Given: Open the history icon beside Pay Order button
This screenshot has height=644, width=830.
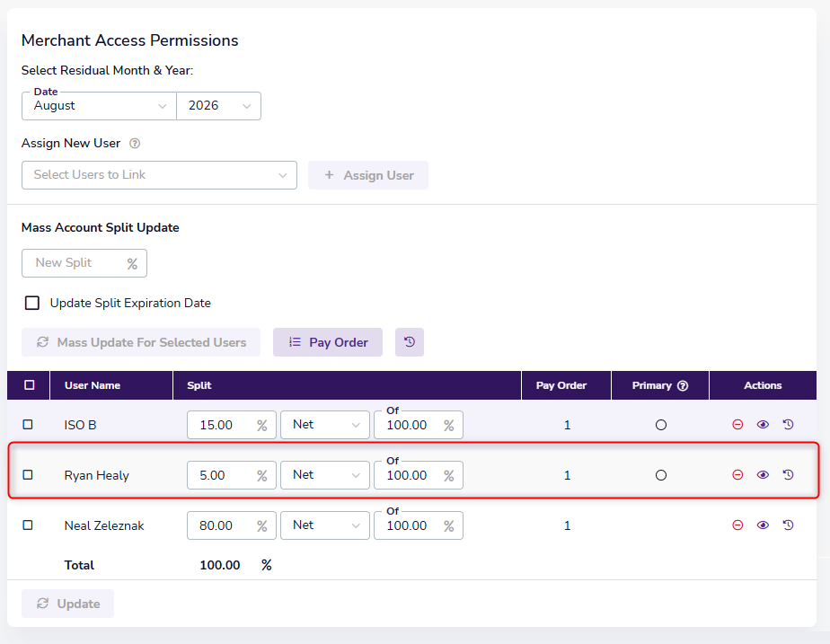Looking at the screenshot, I should [410, 342].
